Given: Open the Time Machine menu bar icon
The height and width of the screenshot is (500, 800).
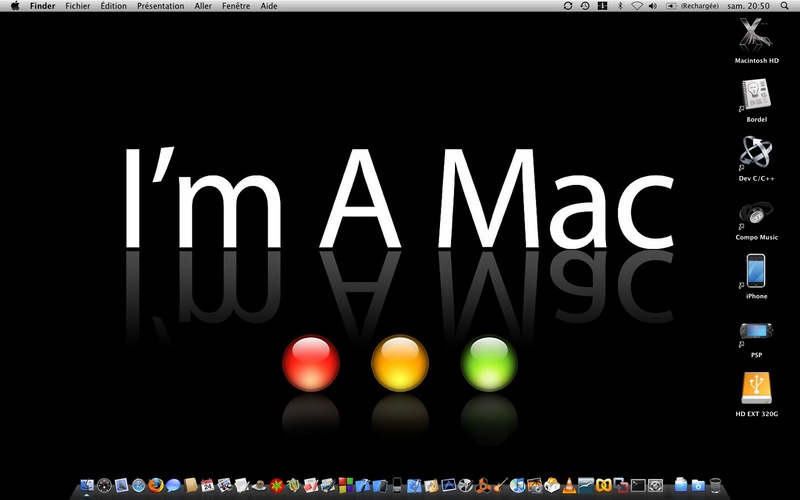Looking at the screenshot, I should pyautogui.click(x=585, y=6).
